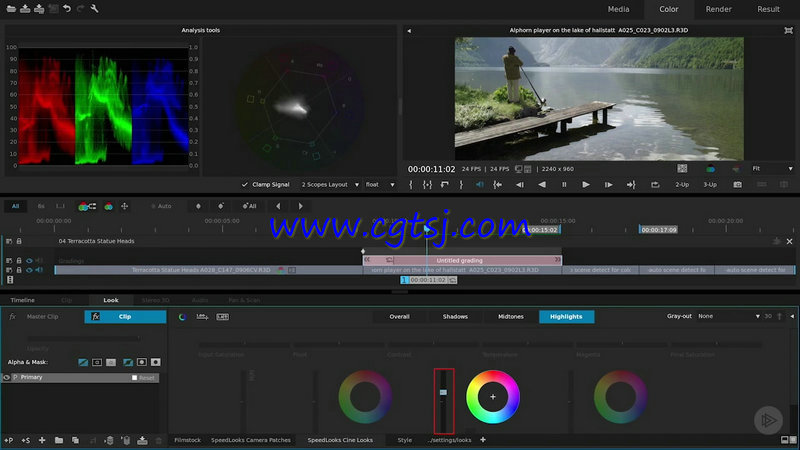800x450 pixels.
Task: Play the clip forward
Action: (586, 185)
